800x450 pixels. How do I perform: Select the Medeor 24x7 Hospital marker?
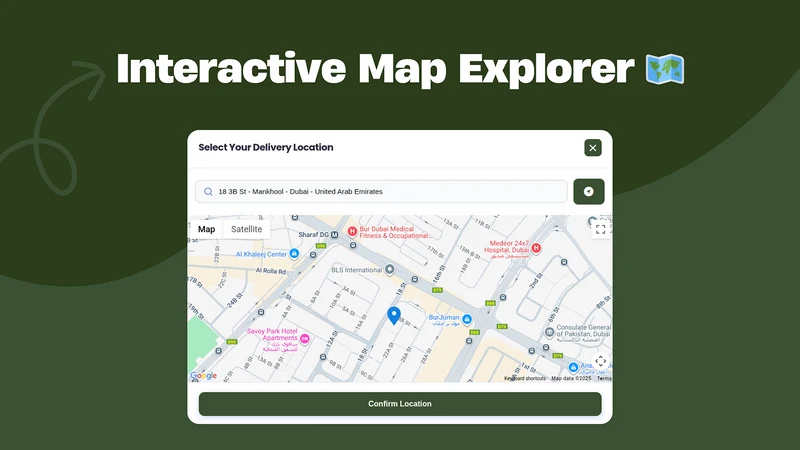click(536, 248)
